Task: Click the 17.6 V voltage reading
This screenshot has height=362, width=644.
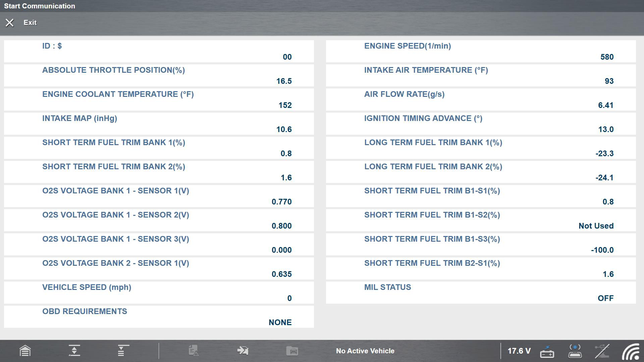Action: tap(519, 351)
